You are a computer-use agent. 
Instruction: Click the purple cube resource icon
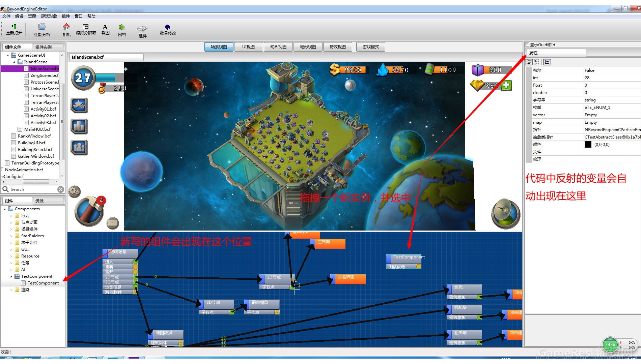[x=478, y=70]
